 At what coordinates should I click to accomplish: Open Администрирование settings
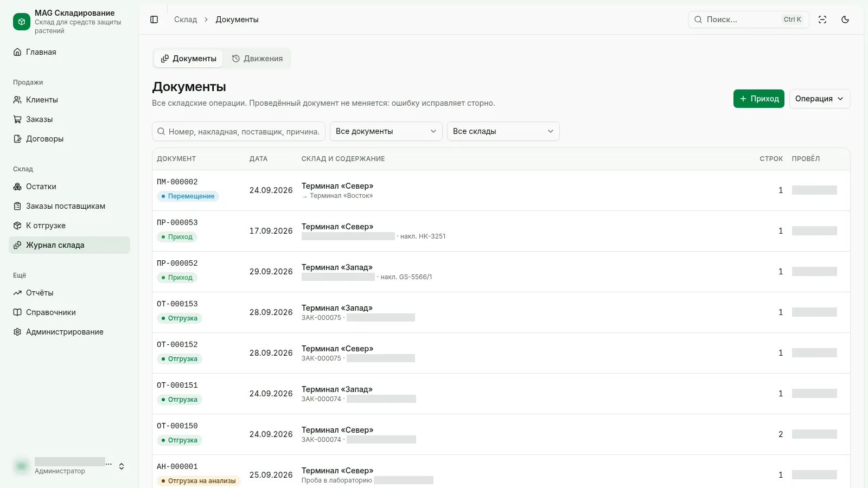pyautogui.click(x=69, y=332)
